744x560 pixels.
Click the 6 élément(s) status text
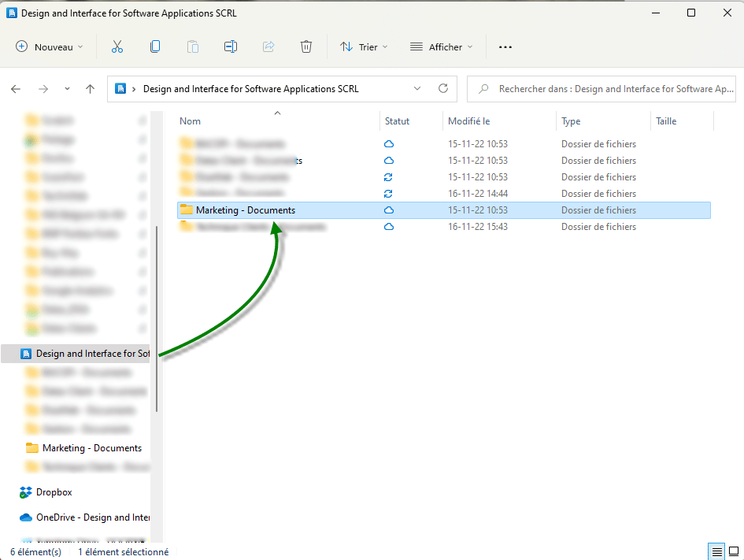(35, 552)
